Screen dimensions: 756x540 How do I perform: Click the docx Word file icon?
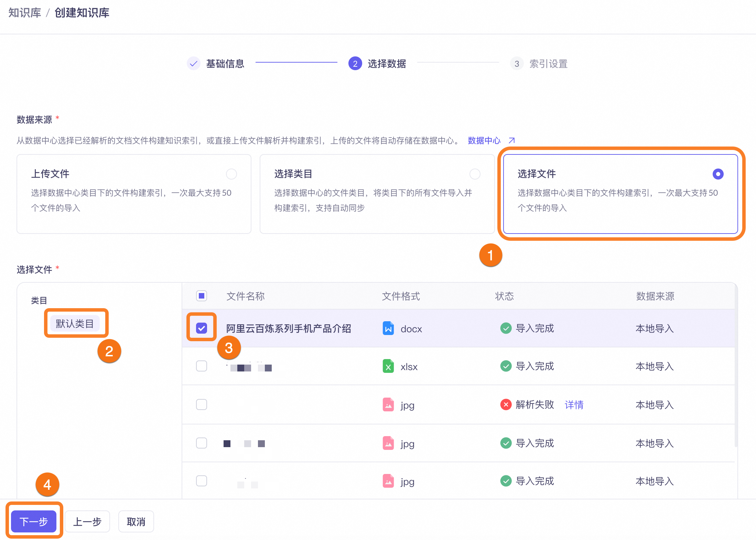388,328
